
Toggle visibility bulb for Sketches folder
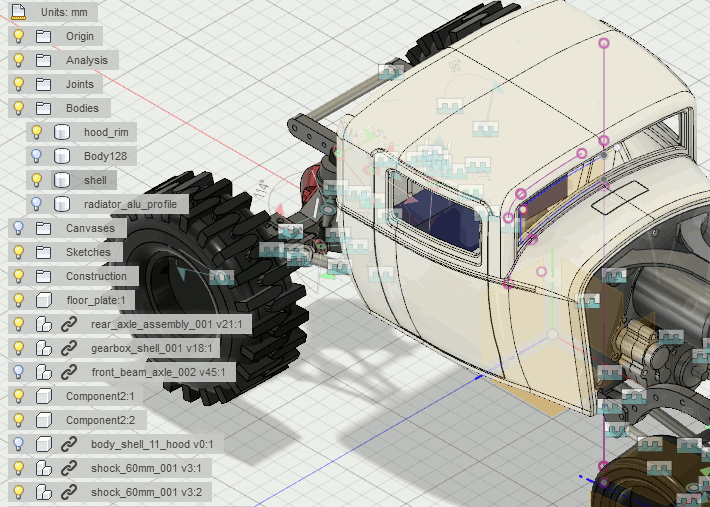pos(19,252)
